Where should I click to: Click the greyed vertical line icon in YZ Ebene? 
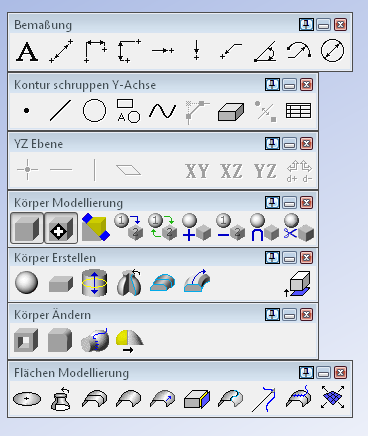[95, 170]
